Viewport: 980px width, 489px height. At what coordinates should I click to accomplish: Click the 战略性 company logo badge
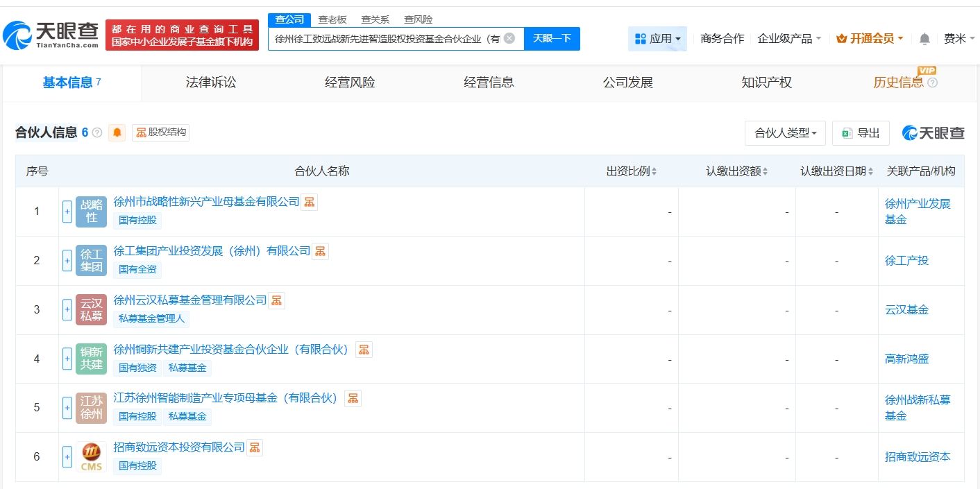tap(92, 212)
